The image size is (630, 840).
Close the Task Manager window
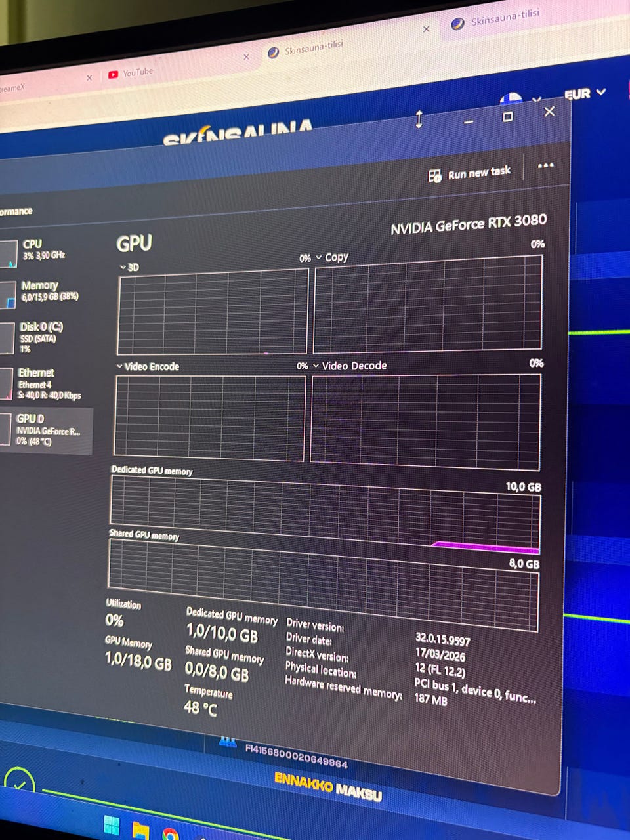click(x=549, y=112)
